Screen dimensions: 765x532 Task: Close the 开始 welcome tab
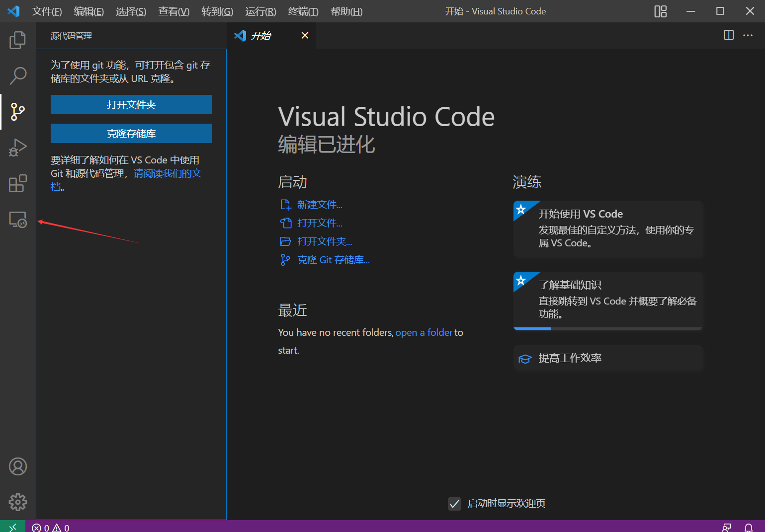pos(305,35)
